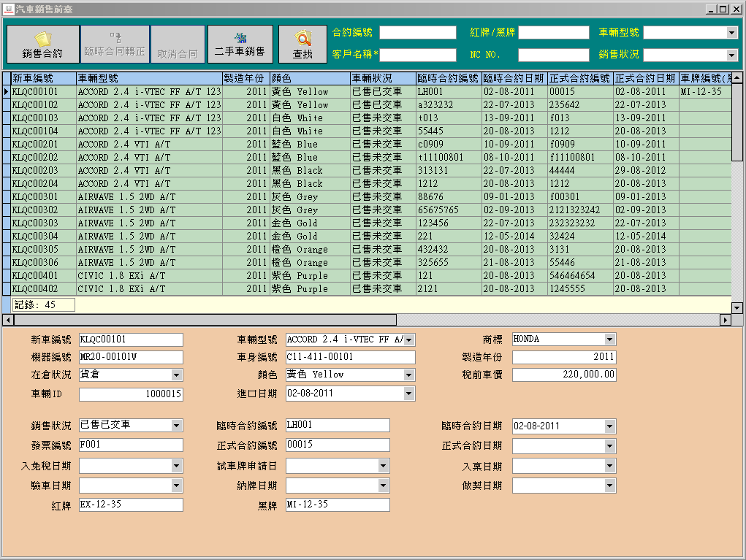Click the 臨時合同轉正 toolbar button
Viewport: 746px width, 560px height.
[115, 45]
